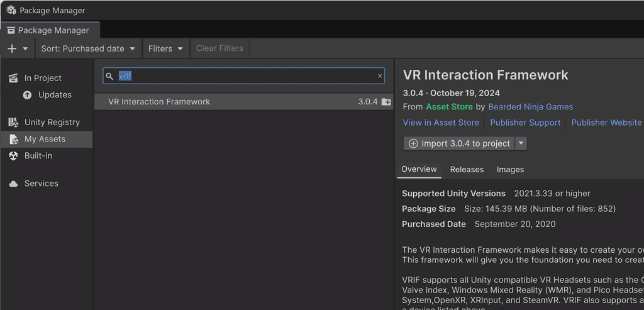Click the search magnifier icon
The image size is (644, 310).
pos(109,76)
